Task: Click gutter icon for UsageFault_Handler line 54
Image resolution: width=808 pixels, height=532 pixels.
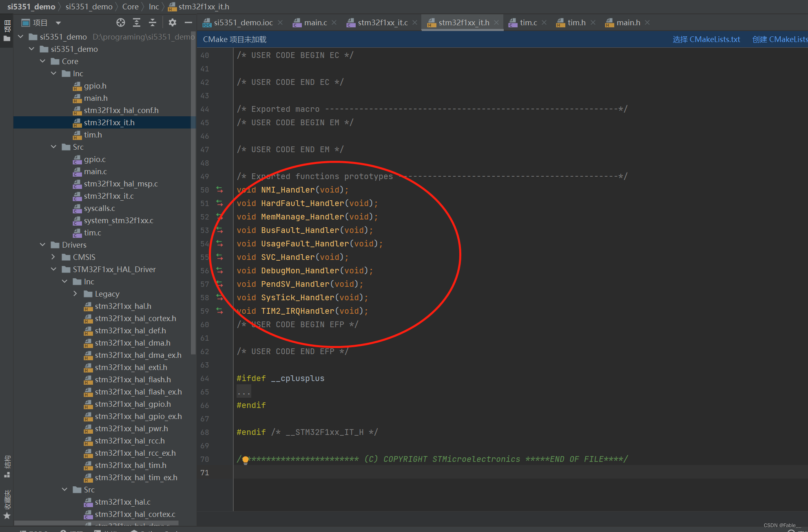Action: (219, 244)
